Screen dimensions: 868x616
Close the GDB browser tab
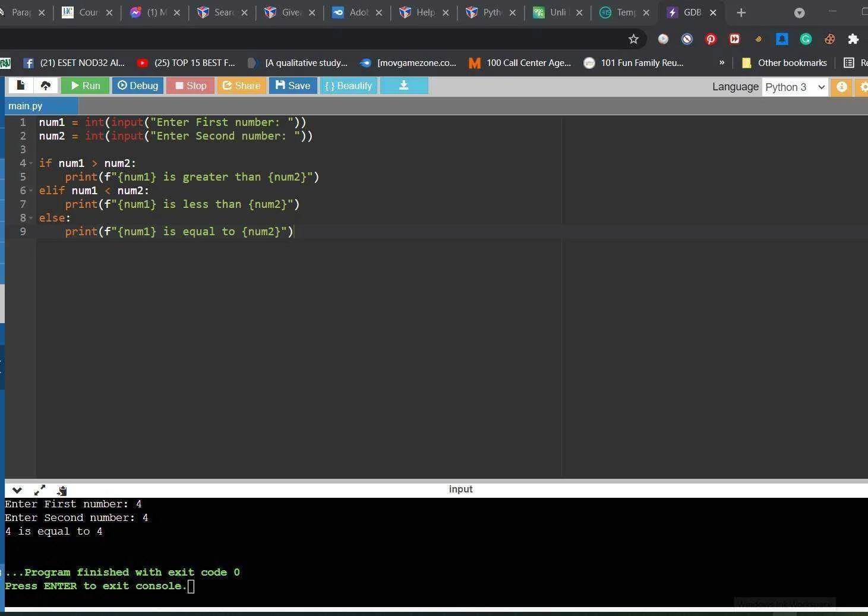[x=713, y=12]
